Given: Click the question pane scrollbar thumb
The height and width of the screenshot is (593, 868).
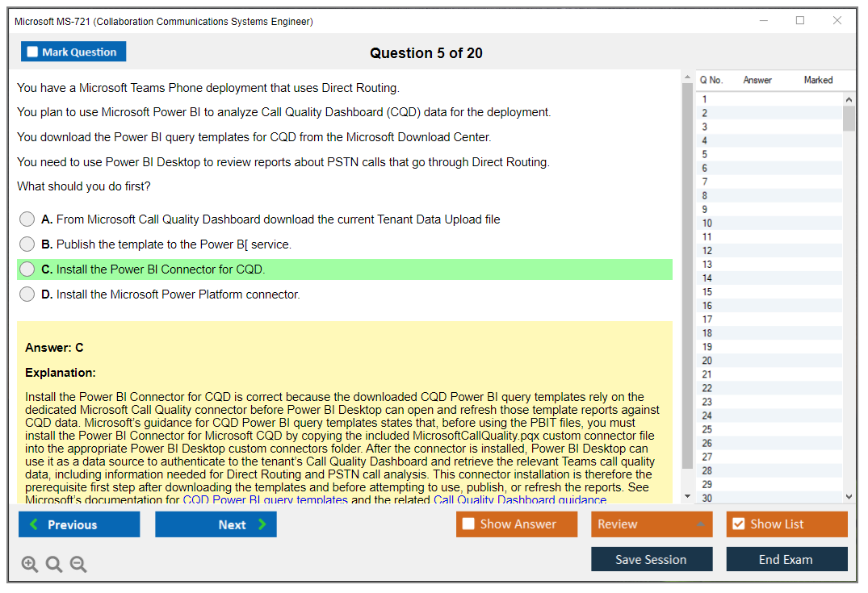Looking at the screenshot, I should pyautogui.click(x=687, y=275).
